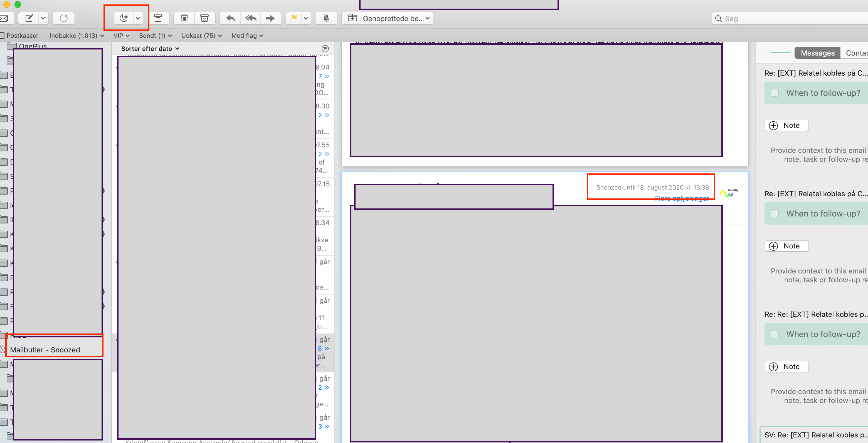Delete the message with the trash icon

pos(184,18)
